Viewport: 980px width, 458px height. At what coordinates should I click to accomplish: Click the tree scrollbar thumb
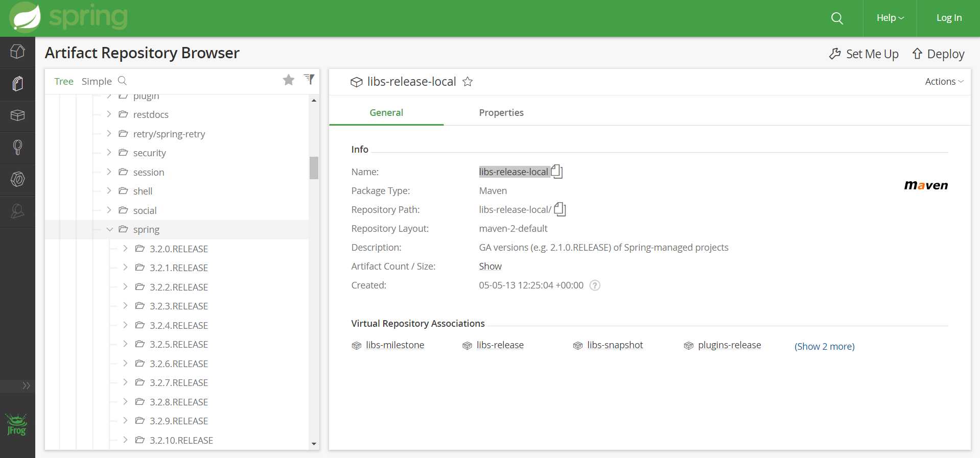(x=314, y=167)
